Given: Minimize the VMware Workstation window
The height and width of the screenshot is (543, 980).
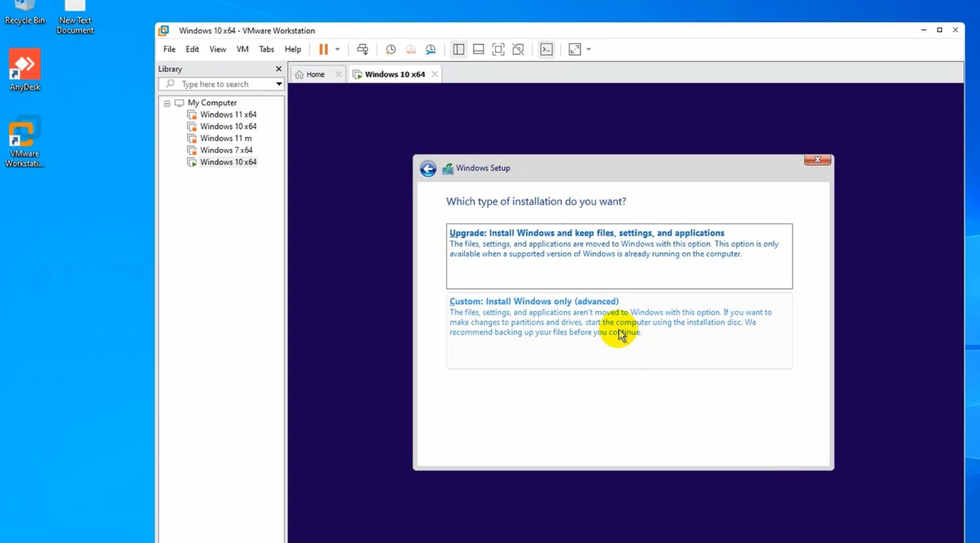Looking at the screenshot, I should point(923,30).
